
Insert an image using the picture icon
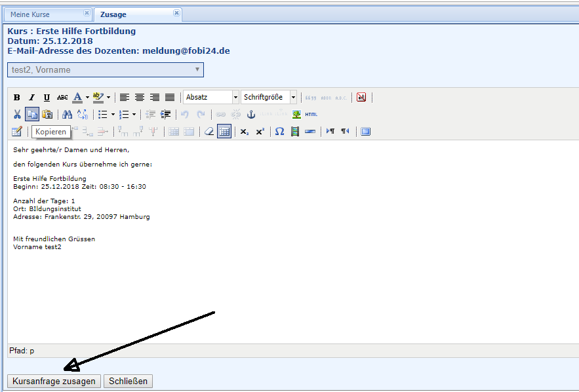point(296,114)
